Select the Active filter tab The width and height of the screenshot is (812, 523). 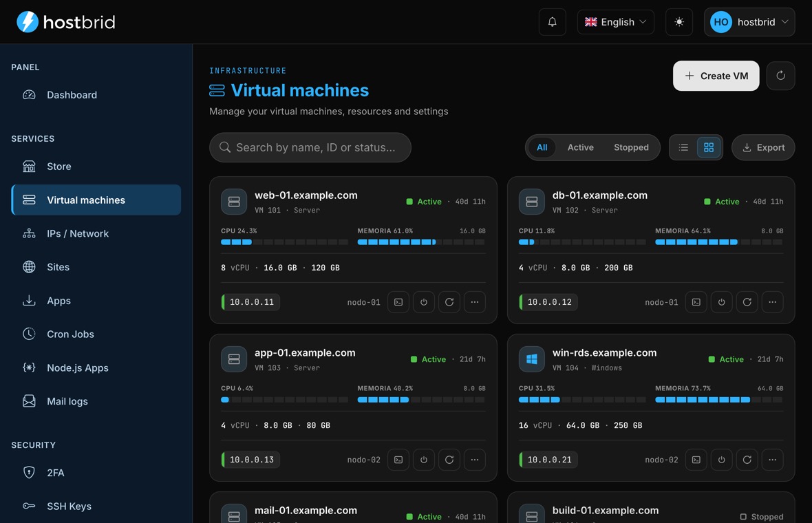tap(580, 147)
